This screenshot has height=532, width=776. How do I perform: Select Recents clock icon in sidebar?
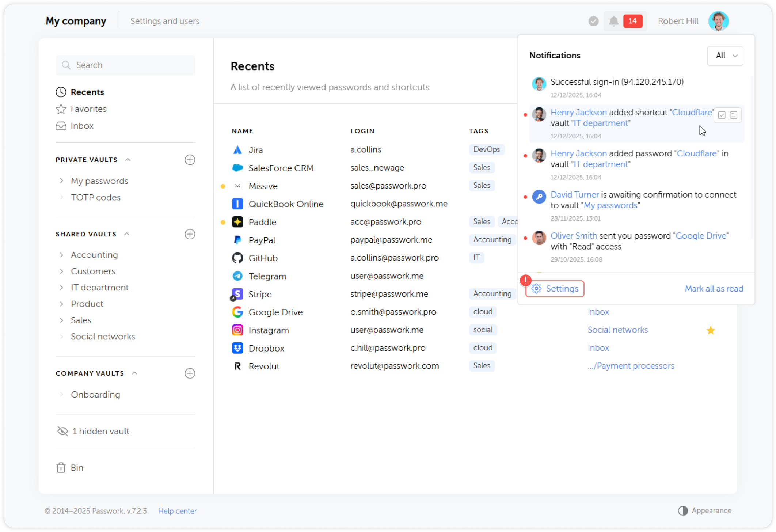pyautogui.click(x=61, y=92)
